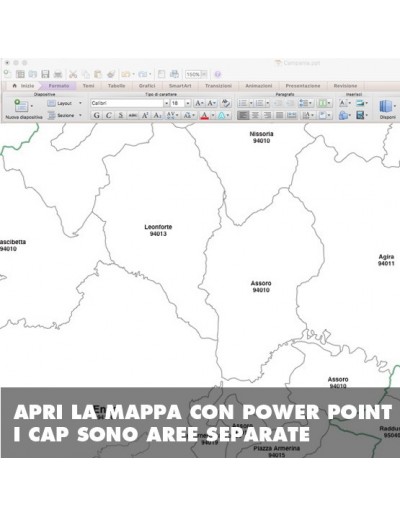This screenshot has height=517, width=400.
Task: Switch to the Grafici tab
Action: [x=147, y=86]
